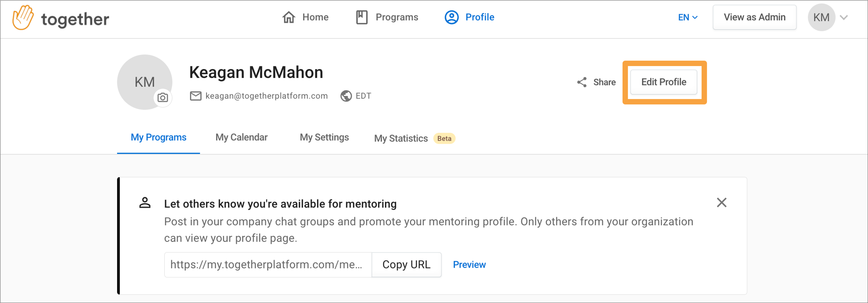
Task: Click the Share arrow icon
Action: 582,82
